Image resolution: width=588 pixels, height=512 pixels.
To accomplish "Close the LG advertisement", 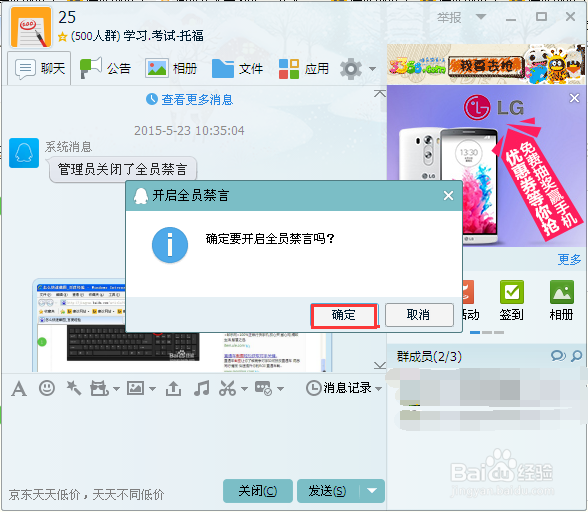I will [574, 98].
